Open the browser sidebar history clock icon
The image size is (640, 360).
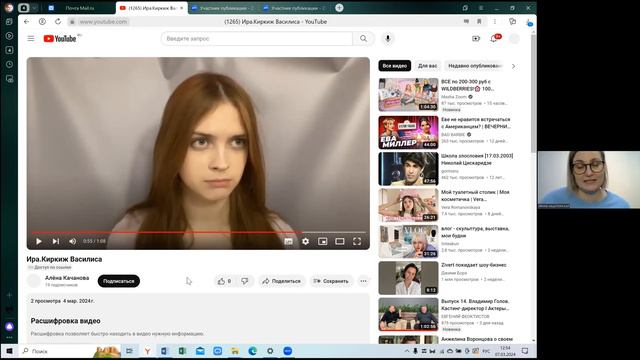coord(9,64)
